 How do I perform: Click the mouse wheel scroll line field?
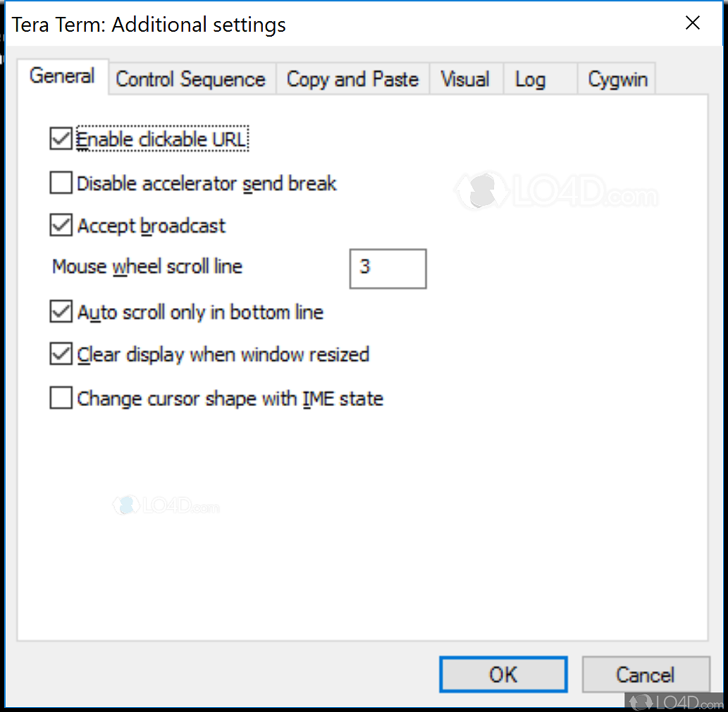point(388,268)
